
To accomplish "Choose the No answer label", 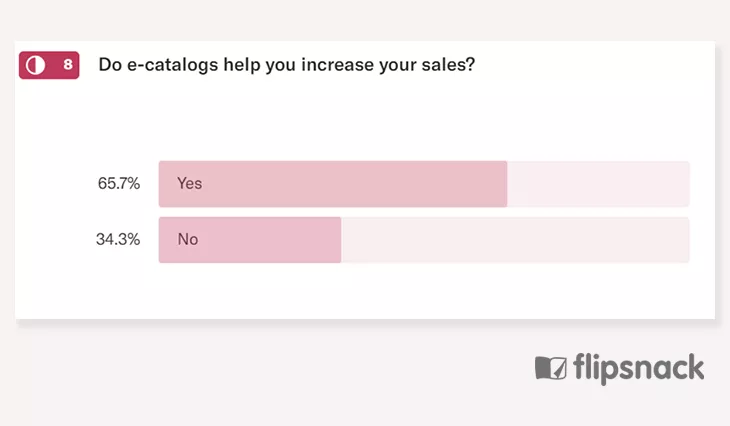I will [188, 239].
